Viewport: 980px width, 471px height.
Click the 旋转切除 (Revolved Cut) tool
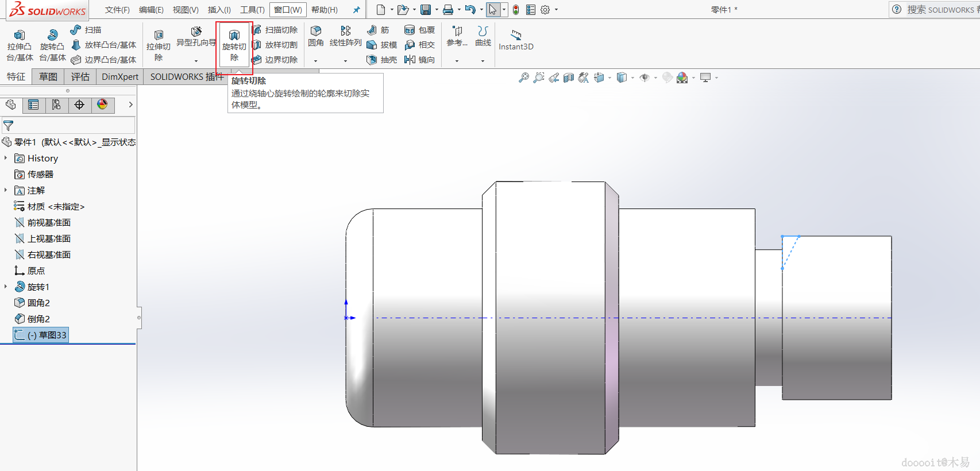pos(234,45)
